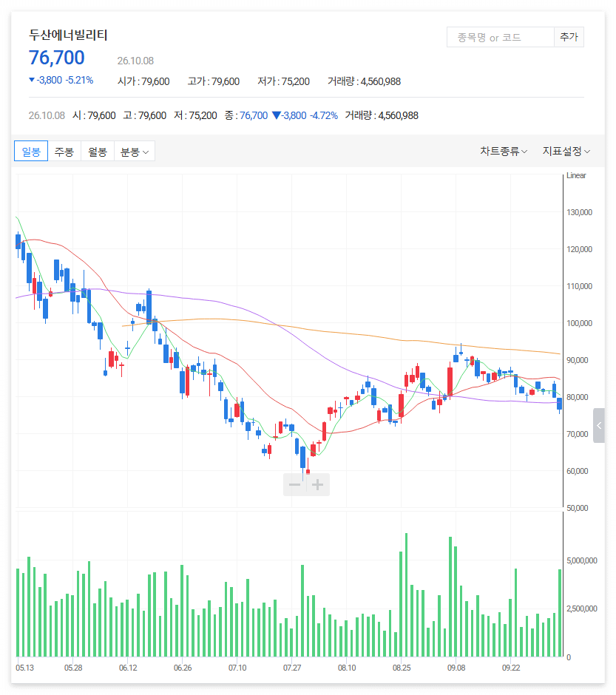The image size is (616, 695).
Task: Open the 지표설정 indicator settings dropdown
Action: [566, 151]
